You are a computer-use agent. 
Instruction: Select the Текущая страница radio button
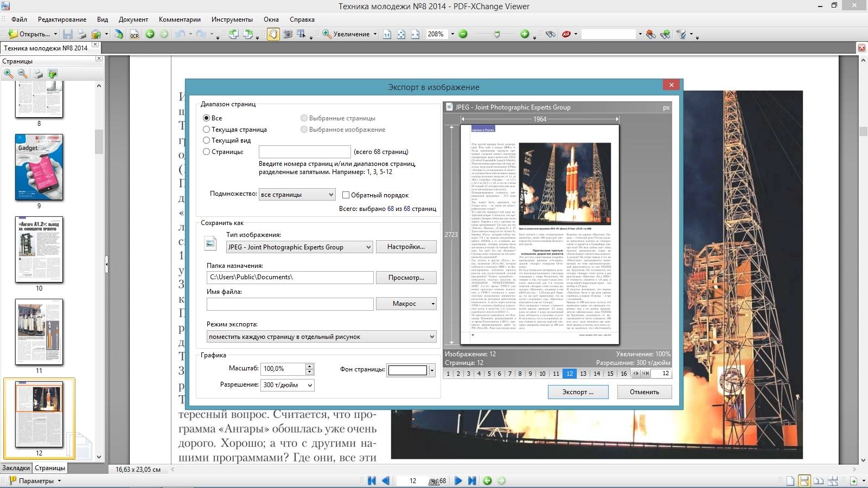coord(206,129)
